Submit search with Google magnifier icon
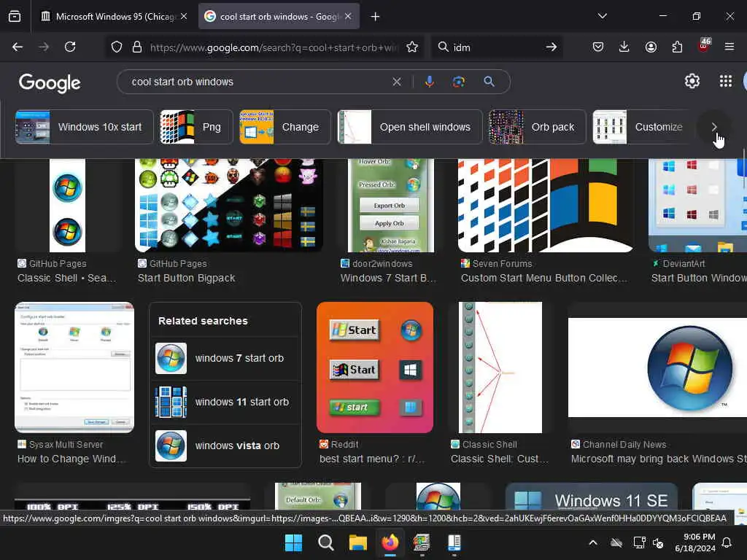The image size is (747, 560). [x=489, y=82]
